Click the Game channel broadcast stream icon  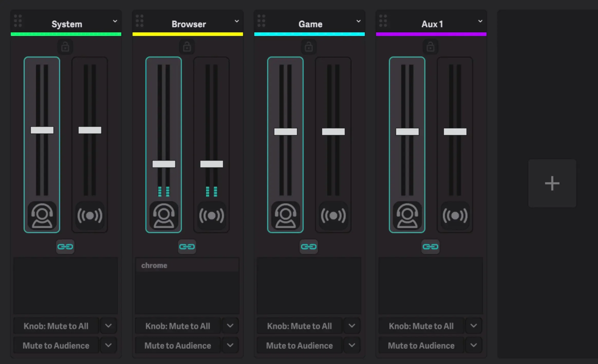tap(333, 216)
